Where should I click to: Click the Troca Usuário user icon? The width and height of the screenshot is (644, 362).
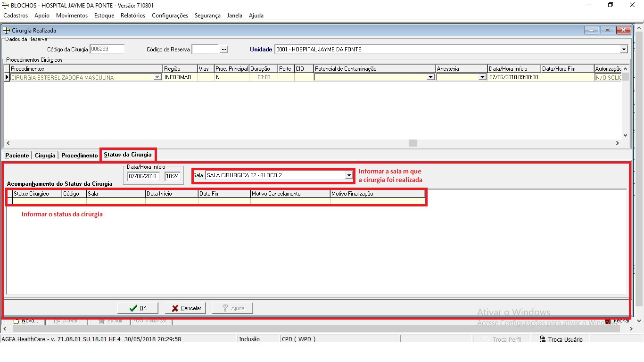(543, 339)
